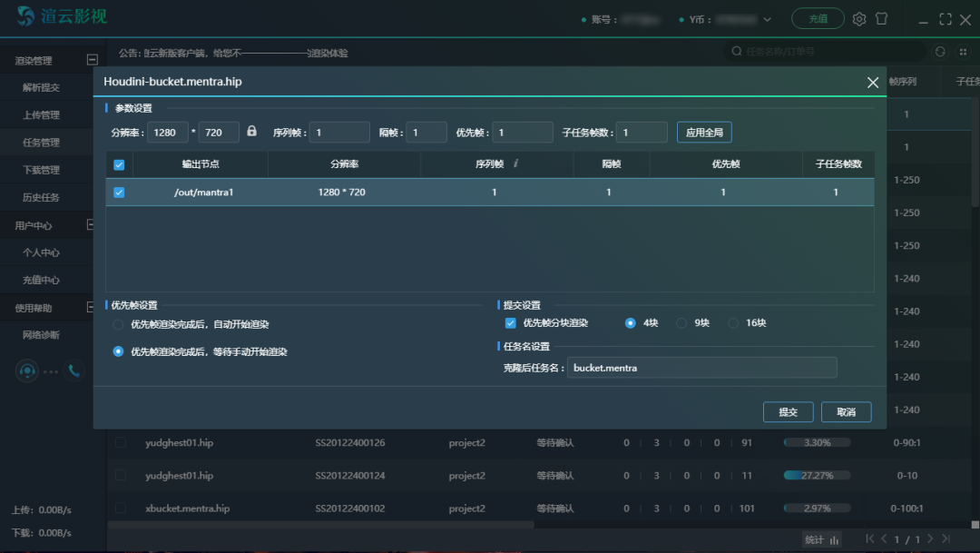Click the resolution aspect-ratio lock icon
Image resolution: width=980 pixels, height=553 pixels.
coord(252,132)
